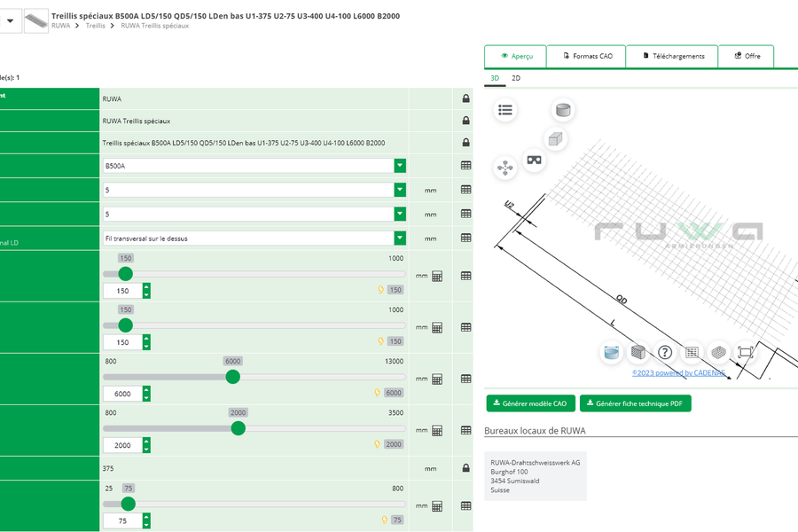This screenshot has height=532, width=798.
Task: Click the input field showing 75
Action: pyautogui.click(x=122, y=520)
